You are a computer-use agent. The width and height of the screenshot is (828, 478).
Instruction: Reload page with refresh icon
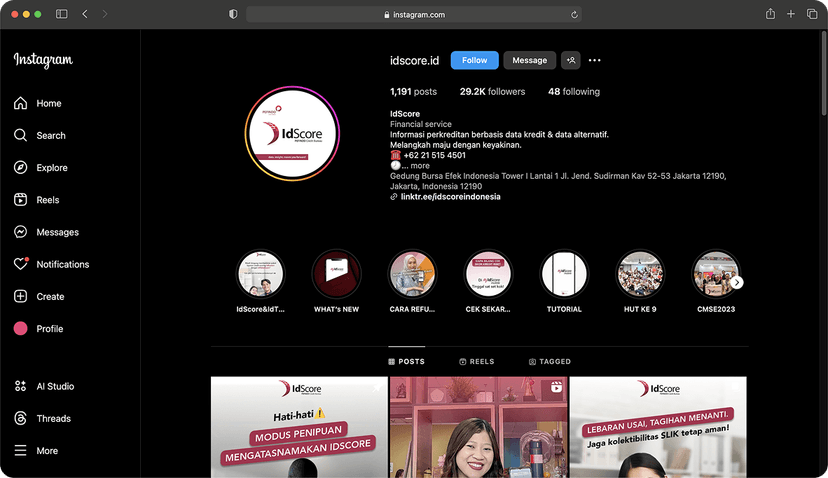pos(574,15)
